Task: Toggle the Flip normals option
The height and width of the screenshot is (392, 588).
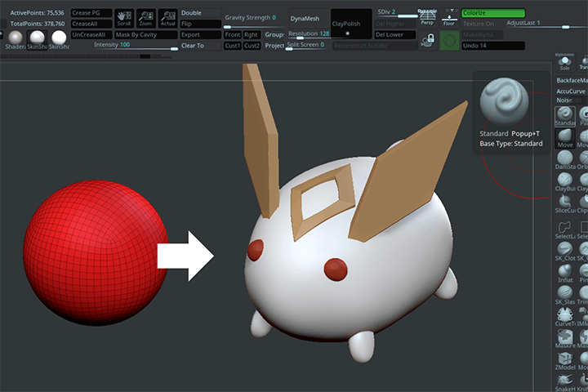Action: pos(201,24)
